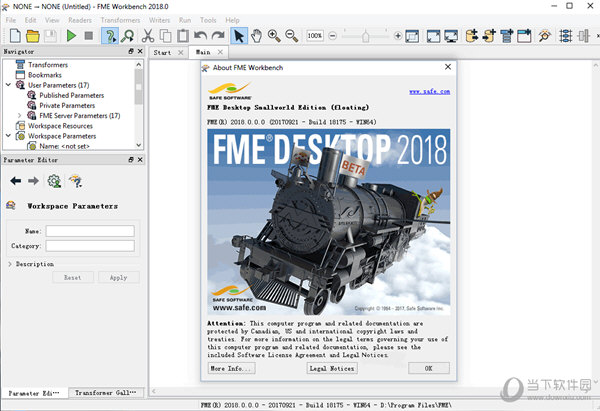
Task: Expand FME Server Parameters (17) node
Action: 19,115
